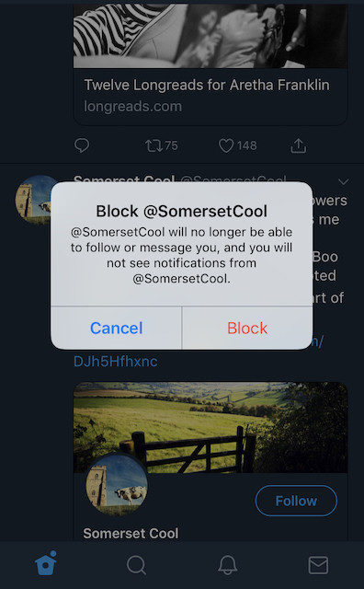
Task: Open the Notifications bell icon
Action: tap(227, 565)
